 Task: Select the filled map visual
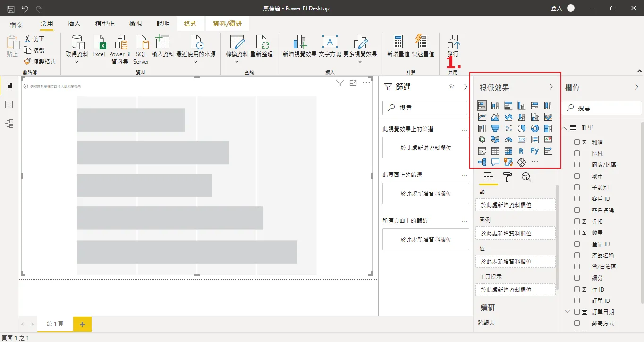pyautogui.click(x=495, y=140)
